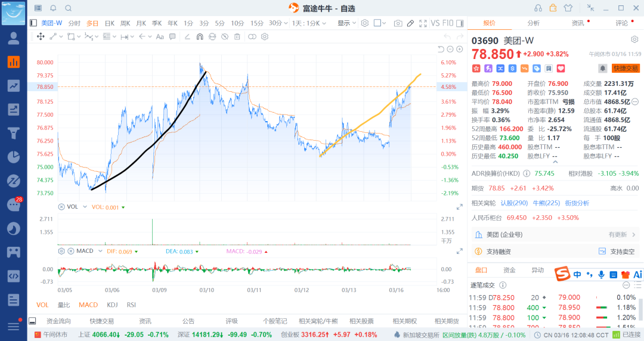Click the user profile sidebar icon
Image resolution: width=644 pixels, height=341 pixels.
pyautogui.click(x=14, y=38)
